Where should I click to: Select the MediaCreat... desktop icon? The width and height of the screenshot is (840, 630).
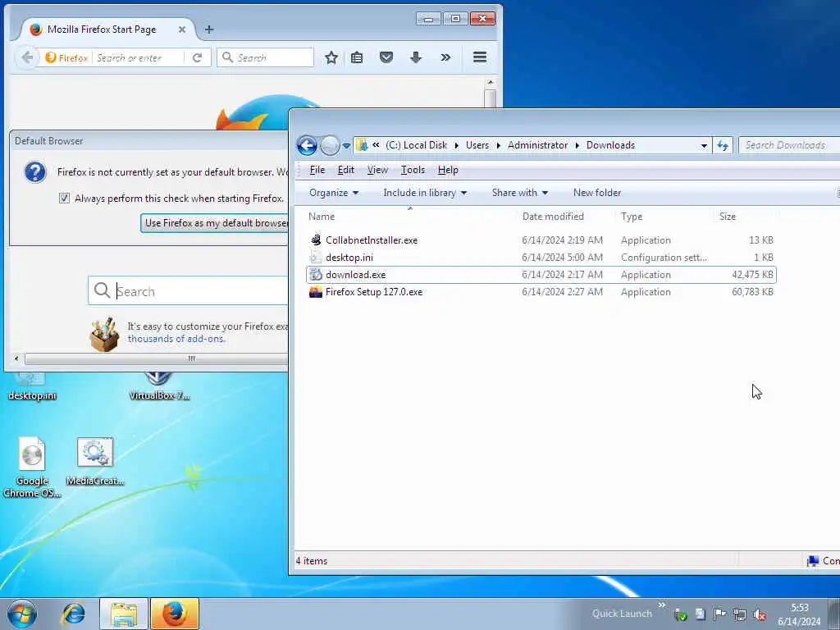click(x=95, y=462)
